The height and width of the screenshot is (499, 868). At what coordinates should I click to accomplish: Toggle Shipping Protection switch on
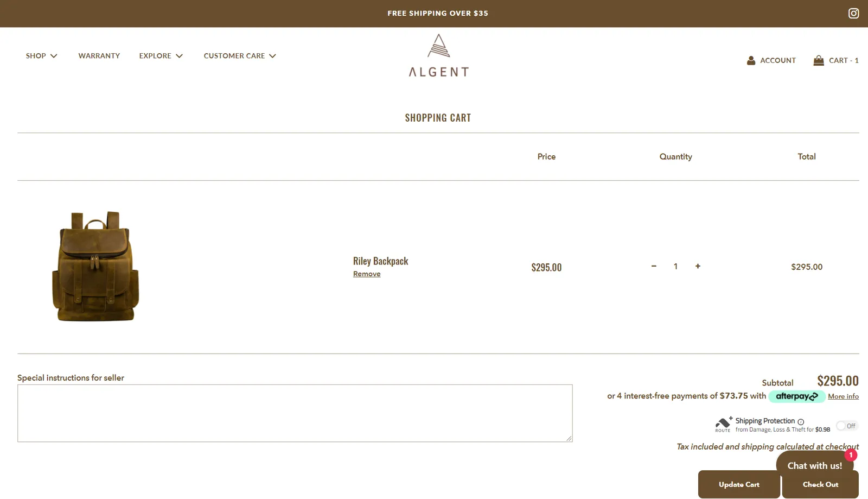click(x=846, y=426)
